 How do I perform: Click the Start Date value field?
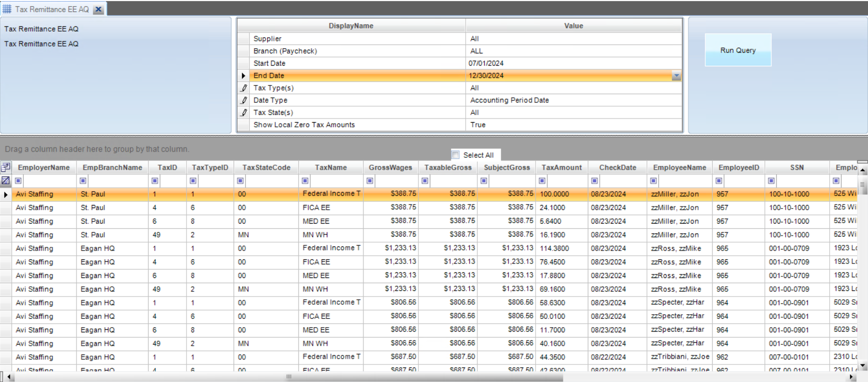pos(573,63)
